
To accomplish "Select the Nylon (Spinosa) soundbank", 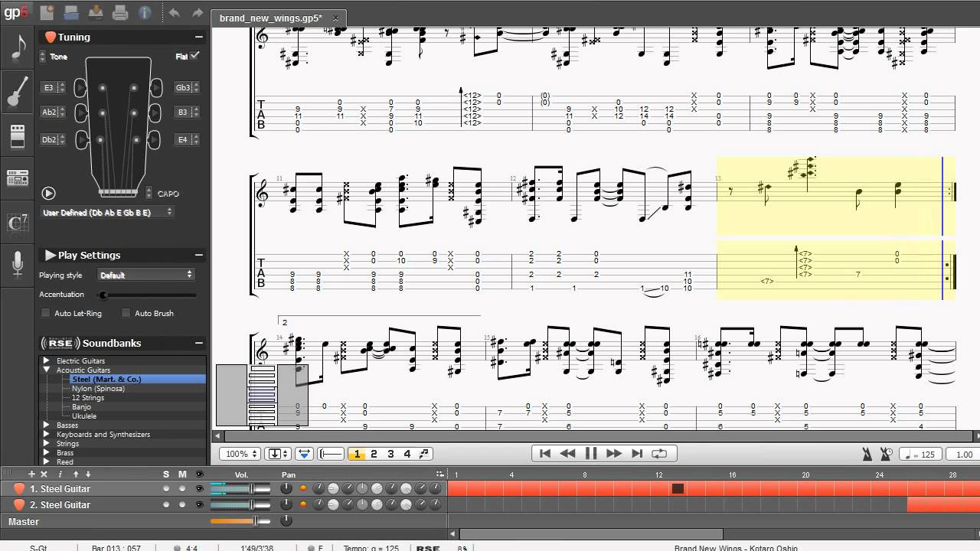I will 98,388.
